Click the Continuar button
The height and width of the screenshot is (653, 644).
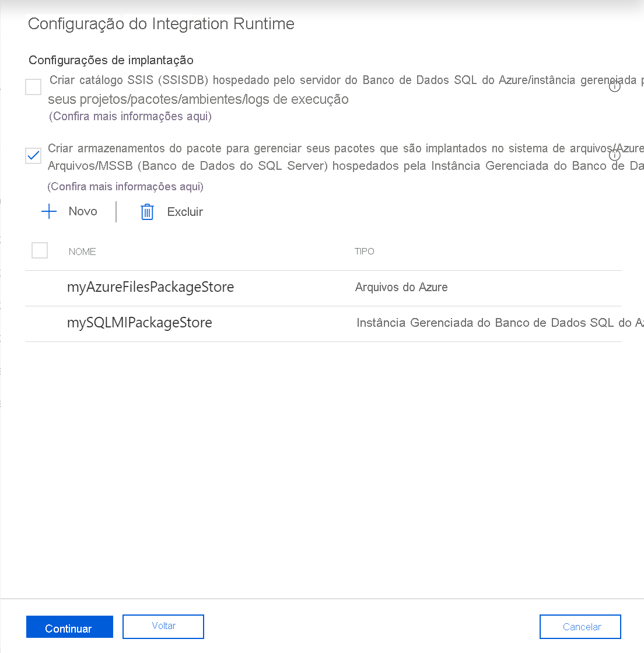(69, 627)
